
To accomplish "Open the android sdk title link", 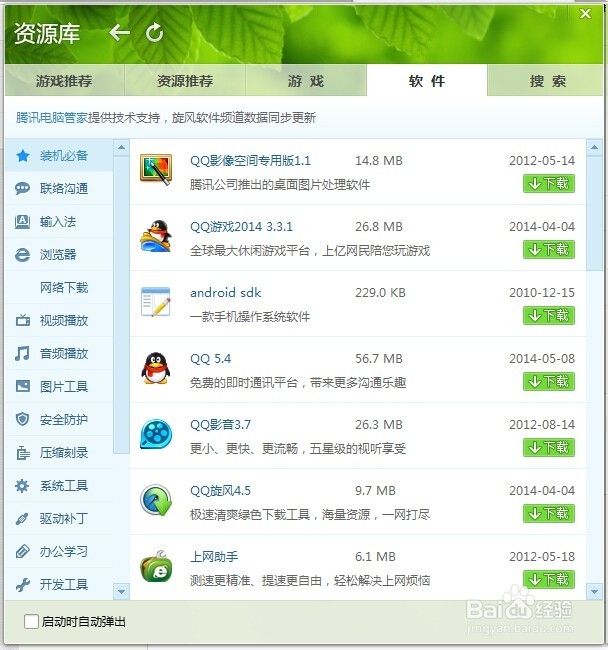I will [x=225, y=293].
